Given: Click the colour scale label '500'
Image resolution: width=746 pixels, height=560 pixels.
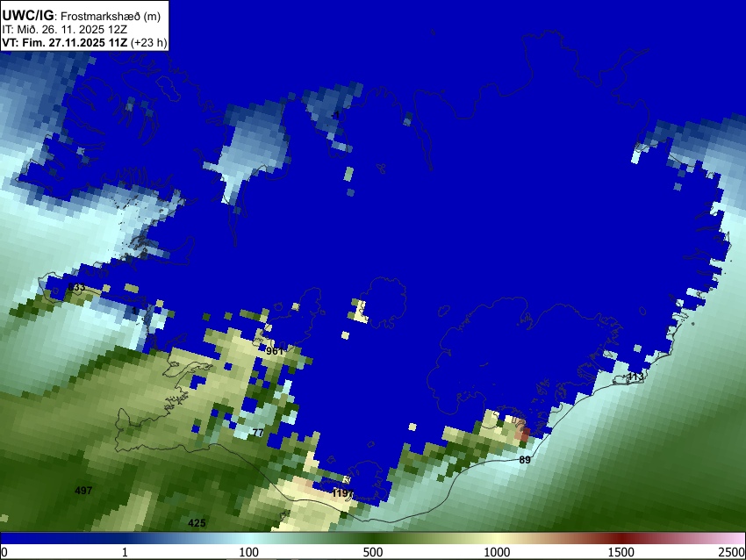Looking at the screenshot, I should tap(372, 552).
